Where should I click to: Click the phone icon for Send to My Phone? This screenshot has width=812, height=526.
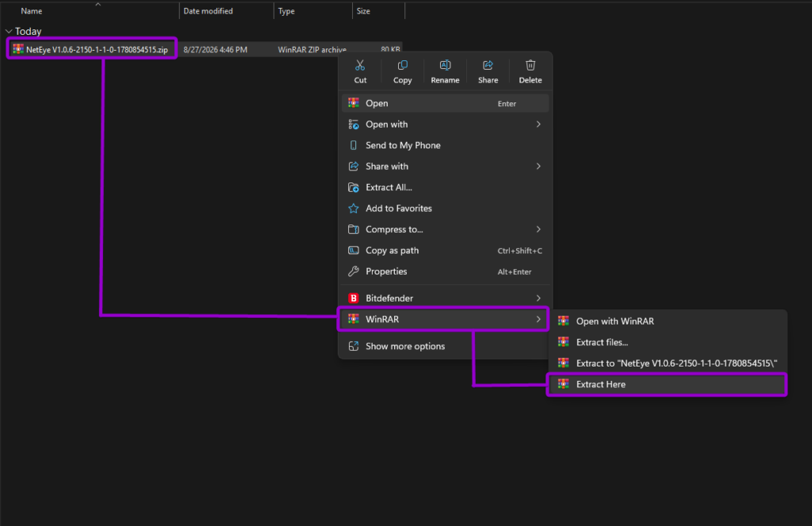pos(354,145)
